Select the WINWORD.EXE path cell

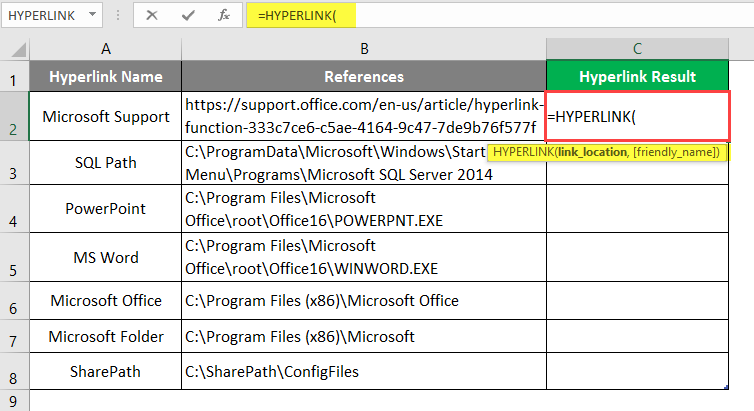[364, 258]
